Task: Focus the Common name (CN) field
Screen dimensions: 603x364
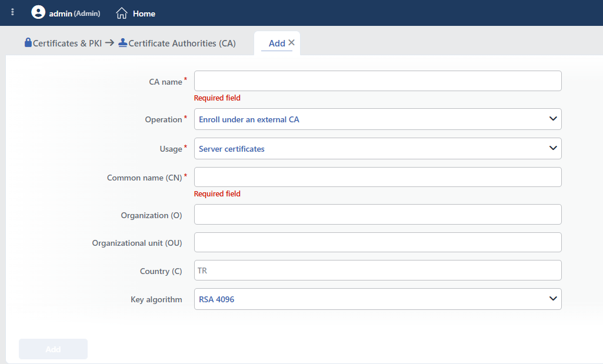Action: tap(378, 177)
